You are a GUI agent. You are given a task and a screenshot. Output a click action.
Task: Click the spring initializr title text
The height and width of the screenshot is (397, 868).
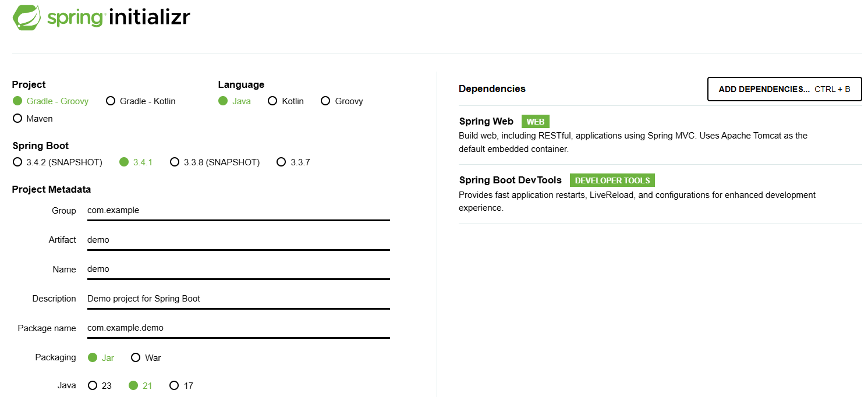coord(118,17)
